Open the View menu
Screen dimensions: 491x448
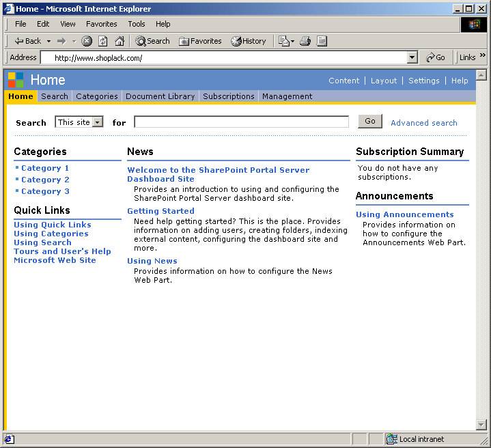tap(68, 24)
